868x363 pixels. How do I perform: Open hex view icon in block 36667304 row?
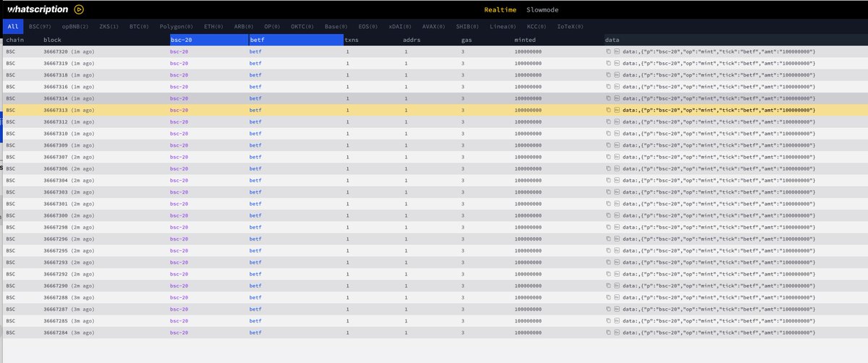(x=617, y=180)
